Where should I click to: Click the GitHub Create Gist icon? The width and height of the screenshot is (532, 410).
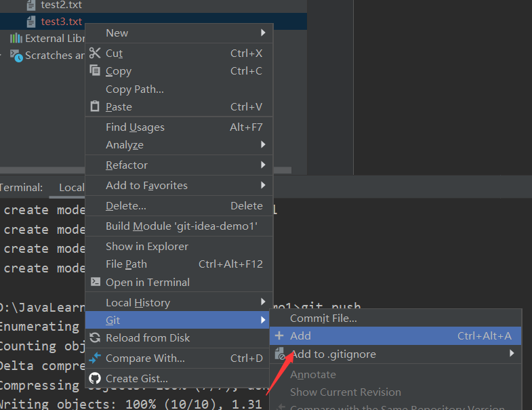[95, 378]
